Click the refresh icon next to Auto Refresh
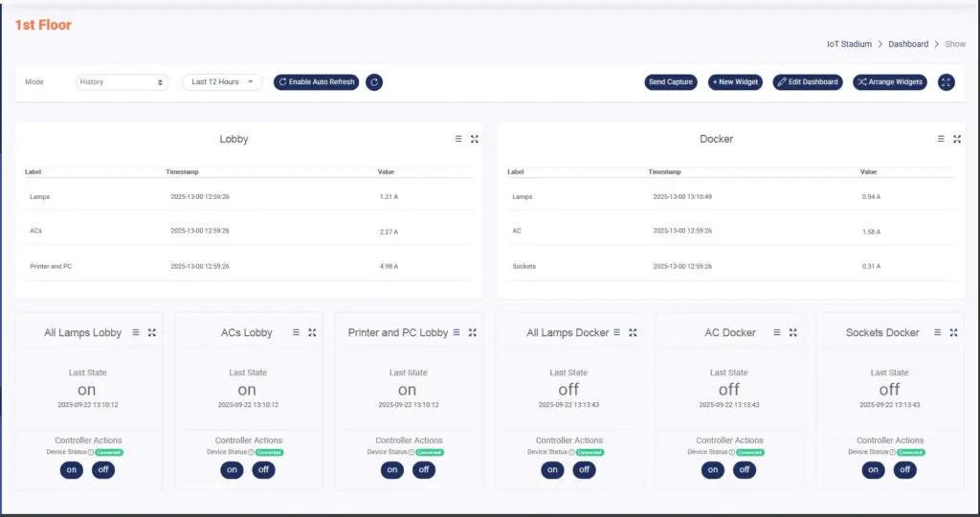Image resolution: width=980 pixels, height=517 pixels. [374, 82]
